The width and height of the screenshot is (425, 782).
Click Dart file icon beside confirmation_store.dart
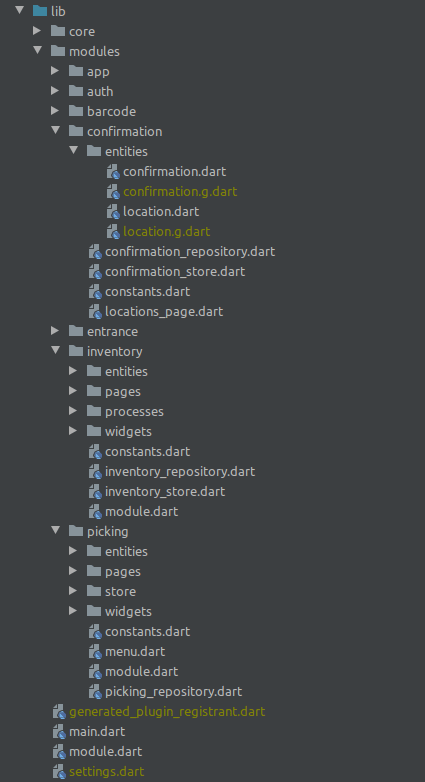[95, 272]
